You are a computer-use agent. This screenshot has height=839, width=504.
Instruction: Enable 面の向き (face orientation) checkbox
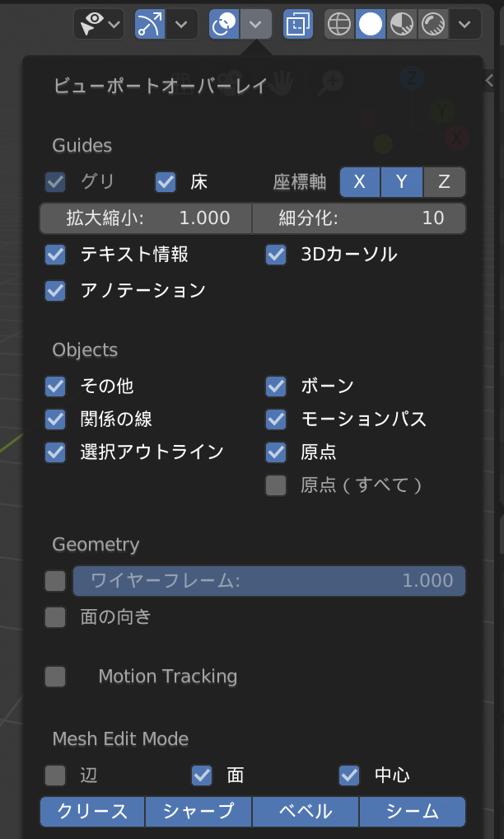(55, 617)
